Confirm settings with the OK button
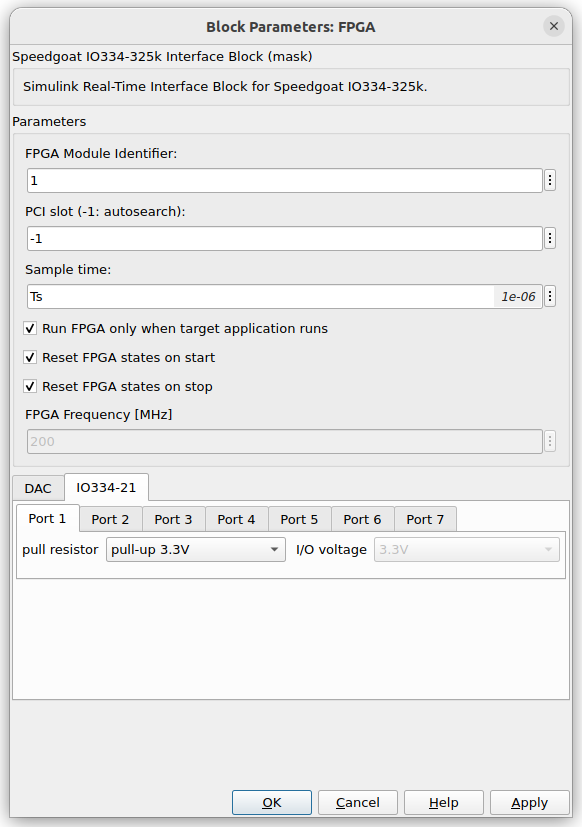The width and height of the screenshot is (582, 827). tap(272, 803)
